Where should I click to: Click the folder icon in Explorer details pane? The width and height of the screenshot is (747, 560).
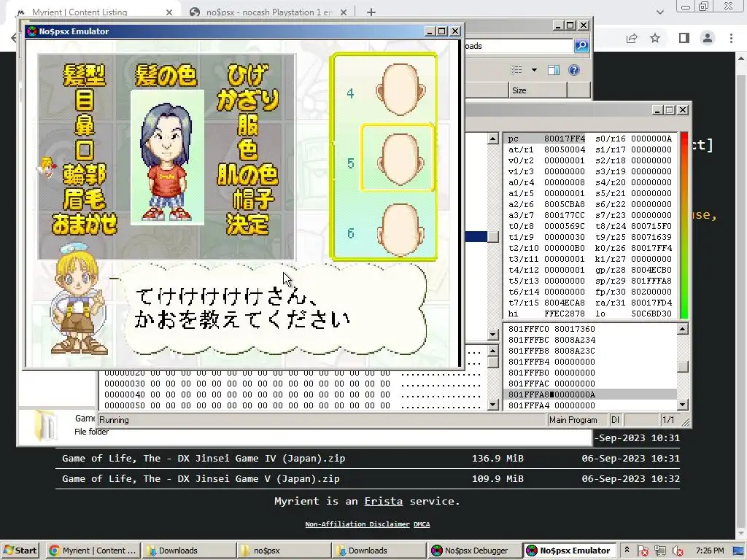pyautogui.click(x=46, y=425)
